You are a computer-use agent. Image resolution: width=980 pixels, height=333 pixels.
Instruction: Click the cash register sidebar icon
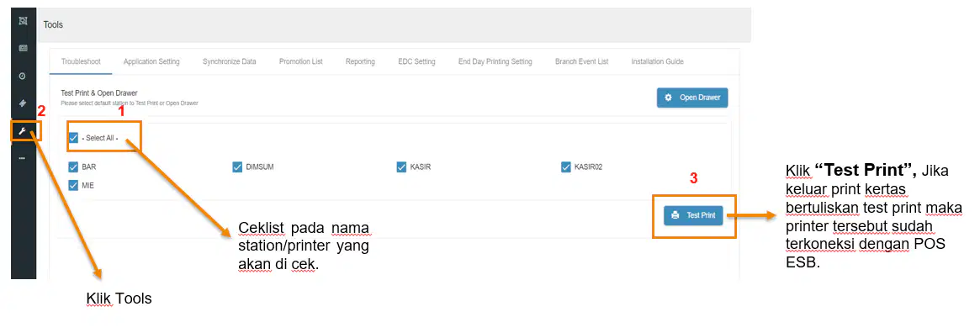coord(23,48)
